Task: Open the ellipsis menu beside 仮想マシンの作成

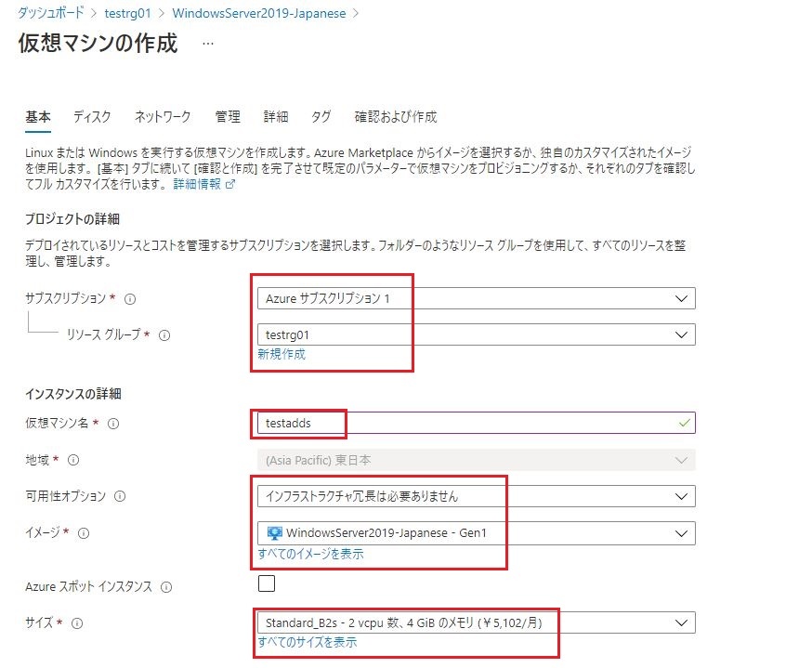Action: (x=208, y=44)
